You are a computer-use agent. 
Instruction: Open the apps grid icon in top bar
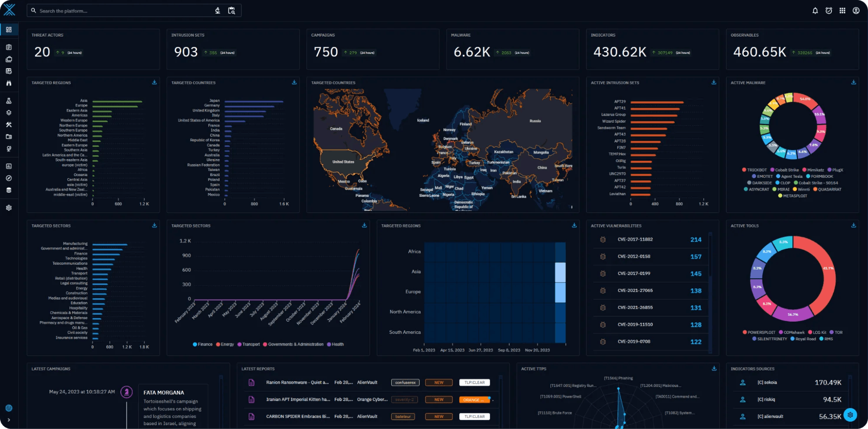coord(842,10)
